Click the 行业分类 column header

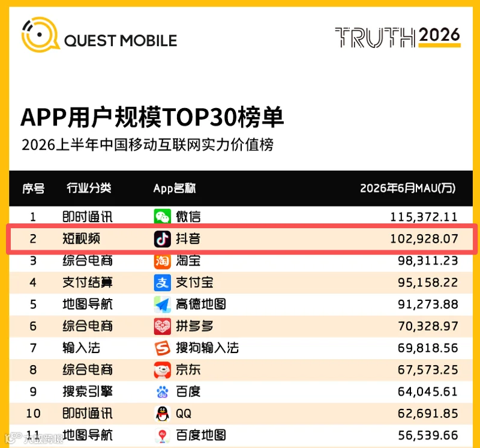[89, 188]
